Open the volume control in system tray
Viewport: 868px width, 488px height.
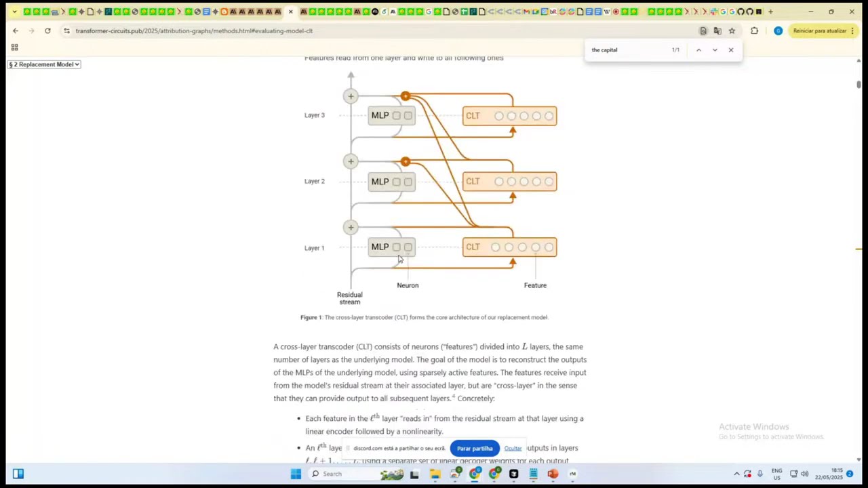pos(804,474)
